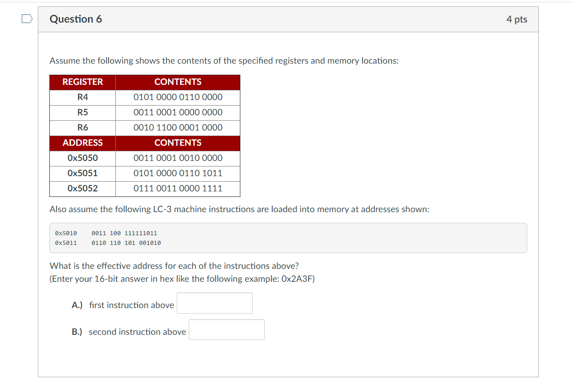Click instruction 0110 110 101 001010
The image size is (573, 392).
point(126,243)
